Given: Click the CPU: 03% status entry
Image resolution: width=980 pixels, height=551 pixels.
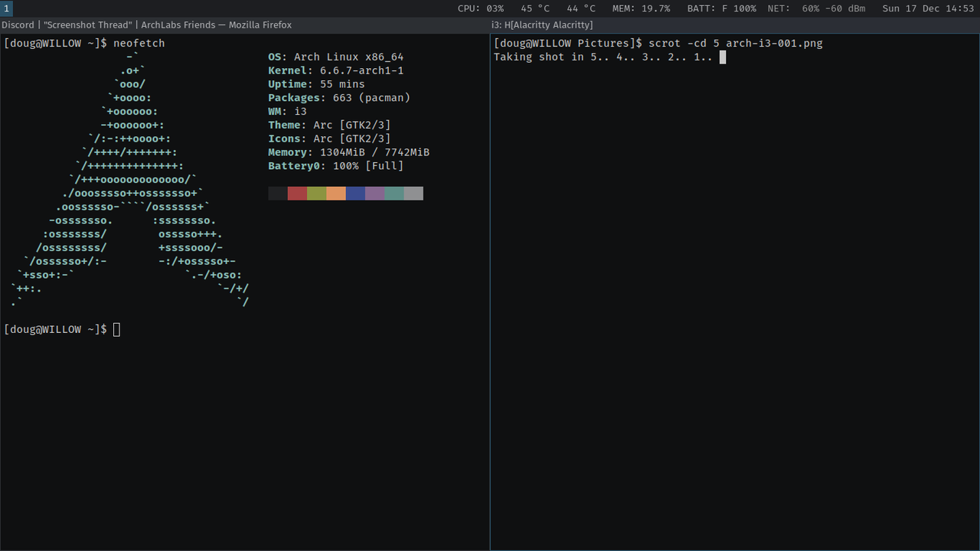Looking at the screenshot, I should point(480,8).
